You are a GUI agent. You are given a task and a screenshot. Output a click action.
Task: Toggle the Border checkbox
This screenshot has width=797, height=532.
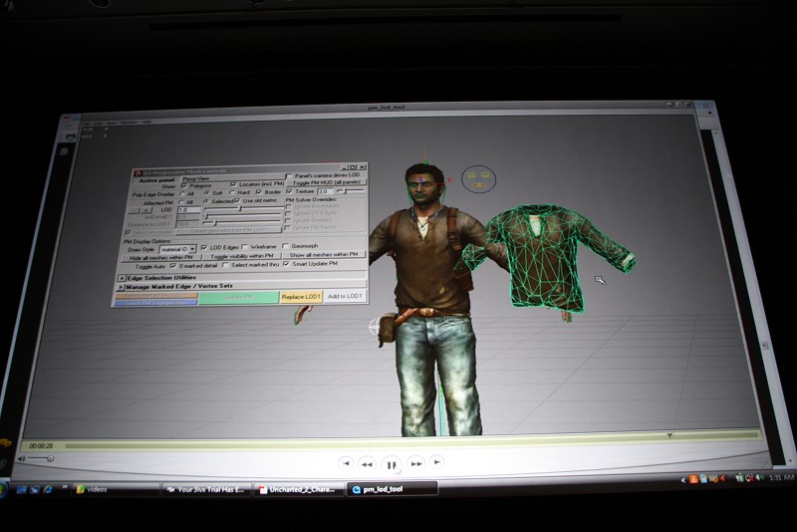click(x=259, y=192)
